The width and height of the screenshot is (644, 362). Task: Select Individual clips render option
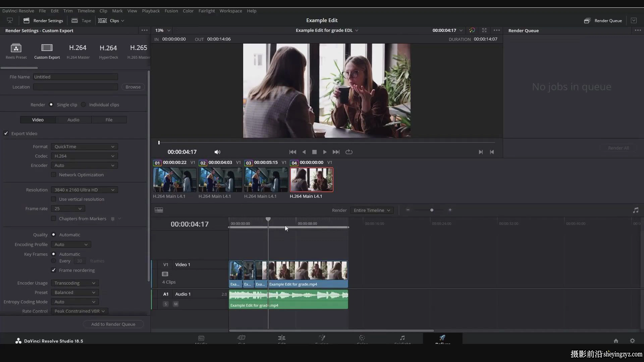point(84,105)
